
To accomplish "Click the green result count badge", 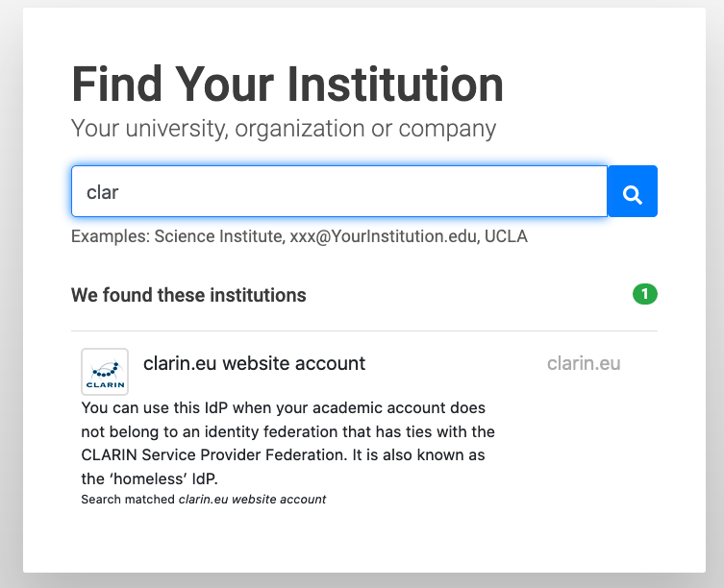I will pyautogui.click(x=644, y=294).
